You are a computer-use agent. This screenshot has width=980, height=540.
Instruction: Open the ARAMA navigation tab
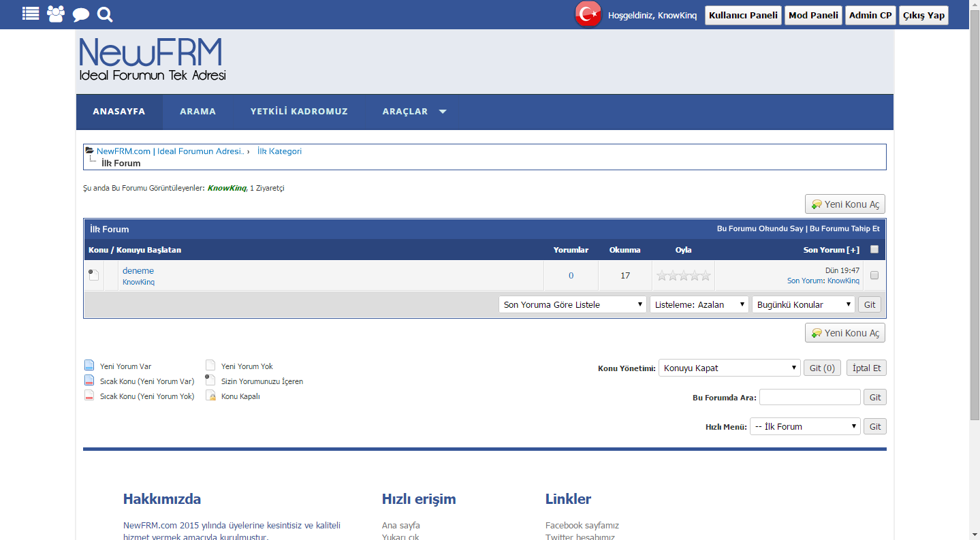pyautogui.click(x=197, y=112)
